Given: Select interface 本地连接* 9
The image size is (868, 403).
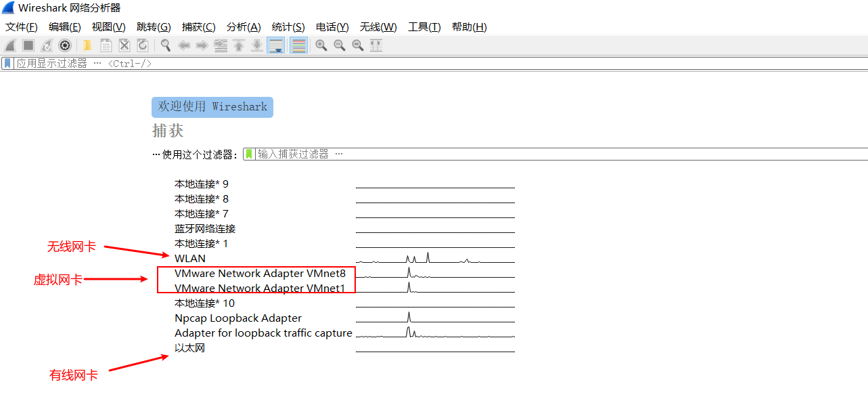Looking at the screenshot, I should pos(202,184).
